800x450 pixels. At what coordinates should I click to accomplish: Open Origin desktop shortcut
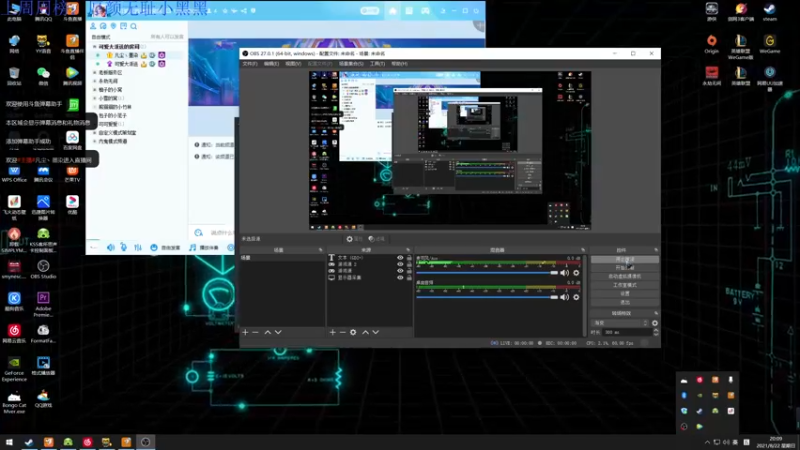[711, 44]
